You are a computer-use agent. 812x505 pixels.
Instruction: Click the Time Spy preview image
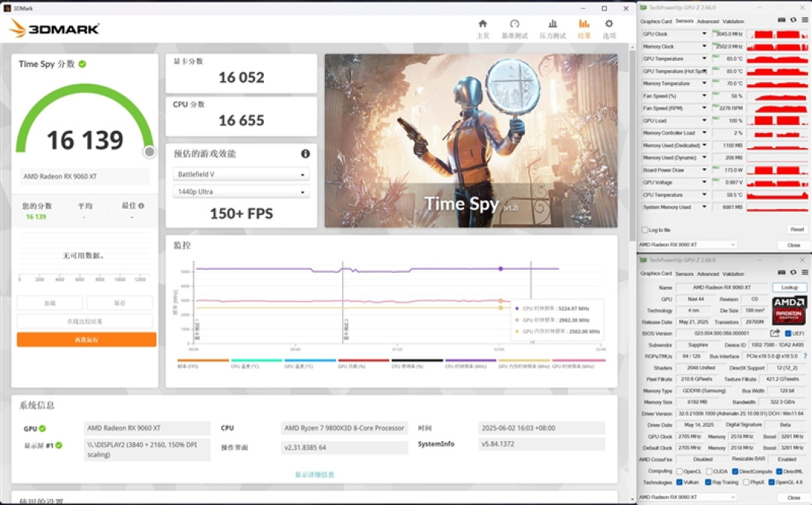tap(471, 141)
